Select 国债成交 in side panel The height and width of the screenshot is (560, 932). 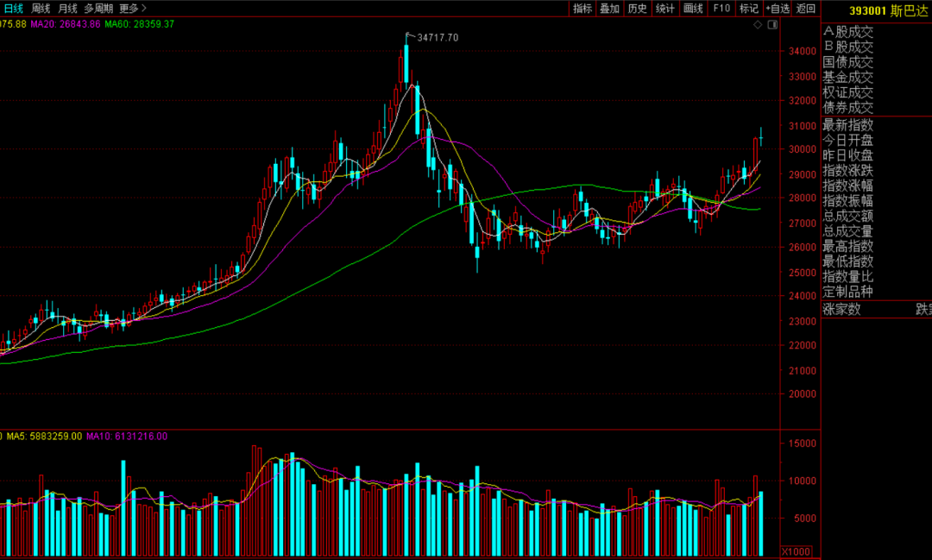[x=847, y=62]
